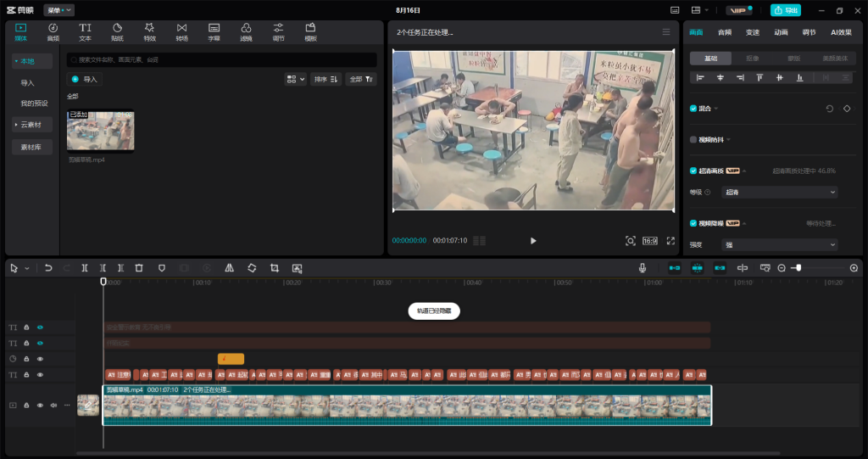Open the 特效 effects panel
The width and height of the screenshot is (868, 459).
[149, 32]
